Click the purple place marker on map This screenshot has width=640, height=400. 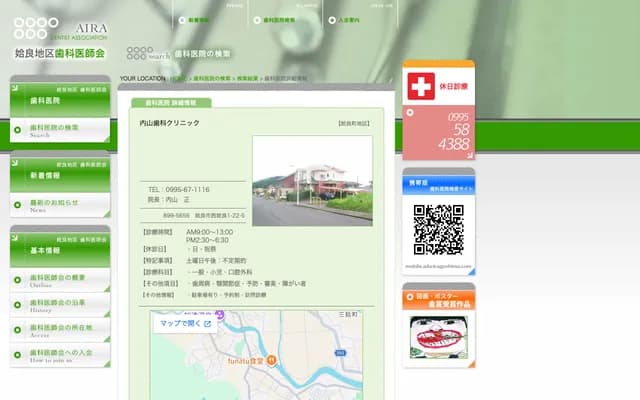220,314
